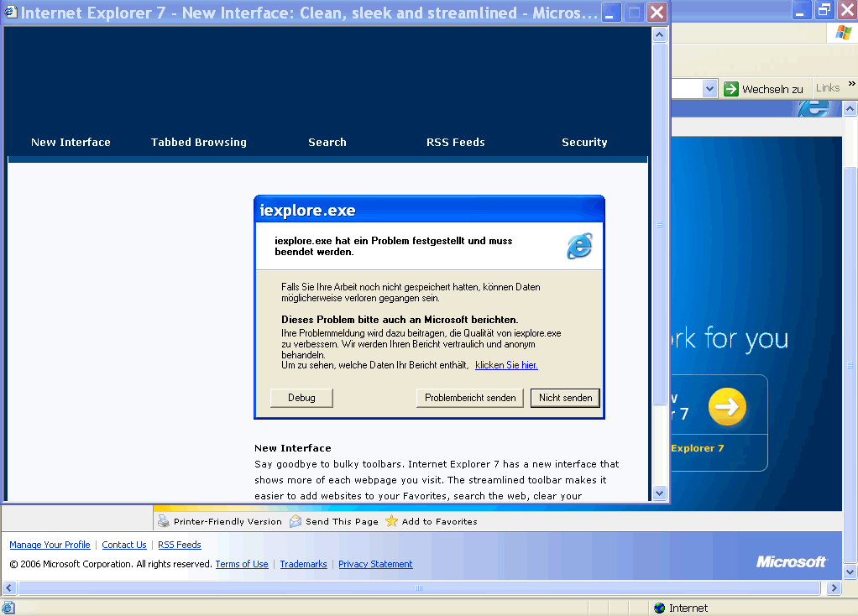Image resolution: width=858 pixels, height=616 pixels.
Task: Click the Debug button
Action: point(301,398)
